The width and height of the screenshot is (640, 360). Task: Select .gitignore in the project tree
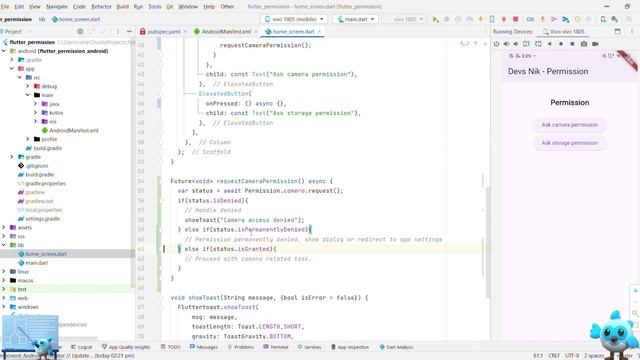[33, 166]
